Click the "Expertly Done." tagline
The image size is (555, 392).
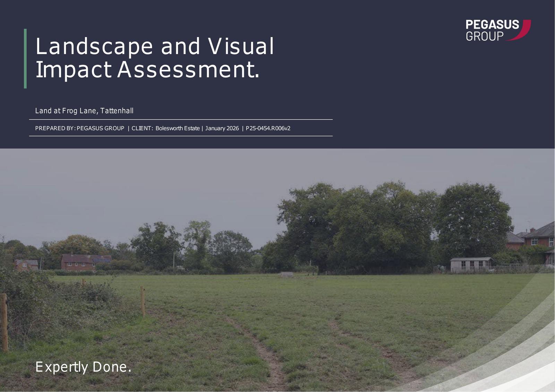click(83, 367)
